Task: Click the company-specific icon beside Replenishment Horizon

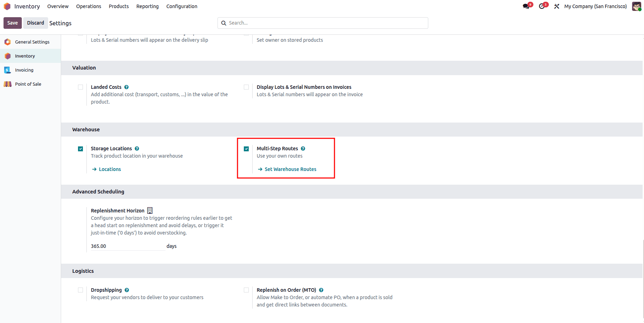Action: [150, 210]
